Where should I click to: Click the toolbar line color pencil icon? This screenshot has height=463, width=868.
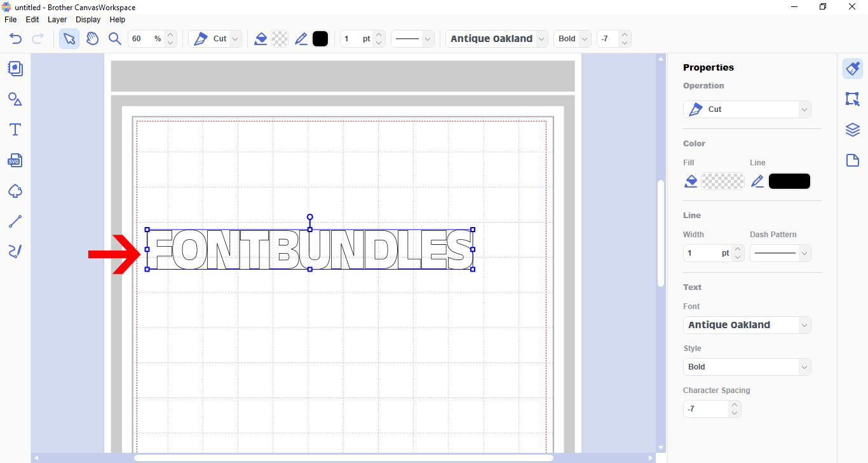[302, 39]
